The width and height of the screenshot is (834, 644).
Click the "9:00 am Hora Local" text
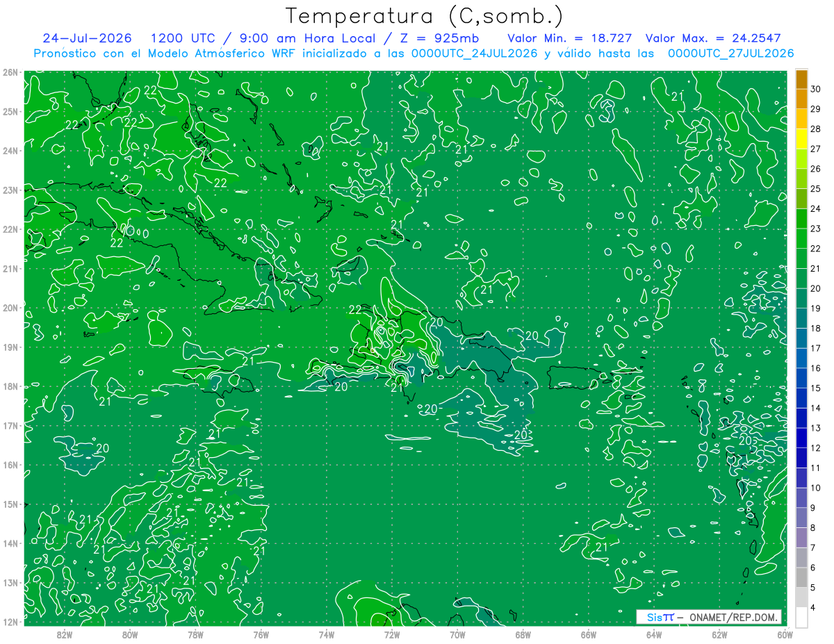pos(307,38)
